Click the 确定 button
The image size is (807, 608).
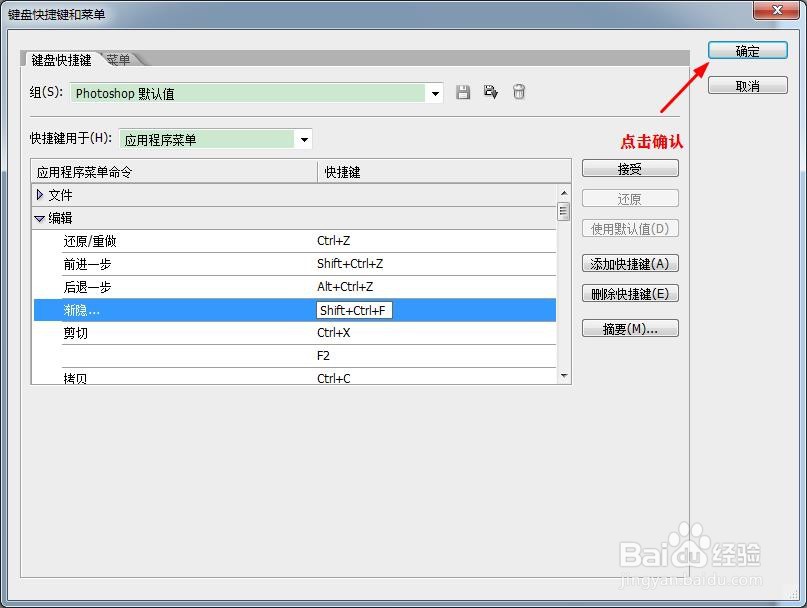pyautogui.click(x=747, y=50)
